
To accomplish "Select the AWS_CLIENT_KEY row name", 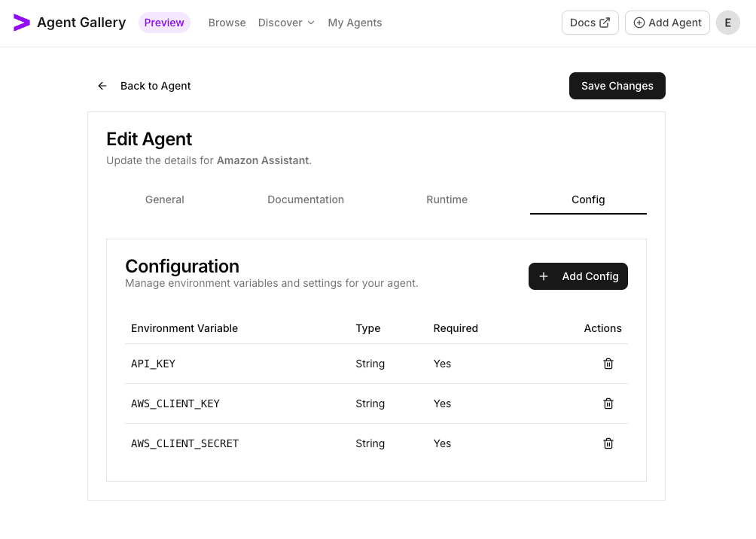I will tap(175, 403).
